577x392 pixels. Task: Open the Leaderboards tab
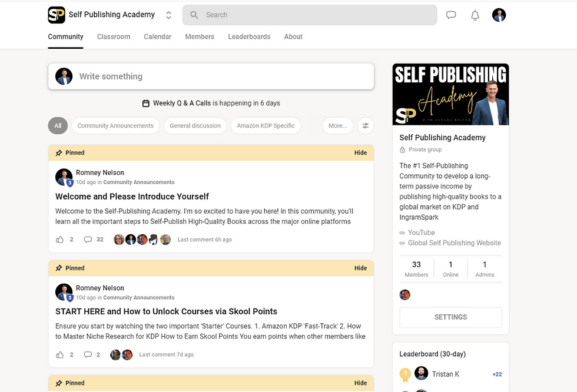point(248,36)
